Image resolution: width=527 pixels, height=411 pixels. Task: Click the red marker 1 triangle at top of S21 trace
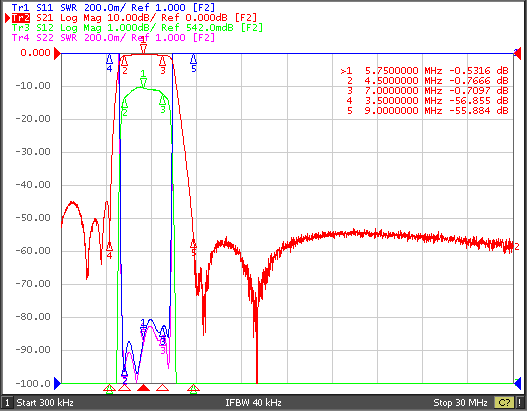144,49
